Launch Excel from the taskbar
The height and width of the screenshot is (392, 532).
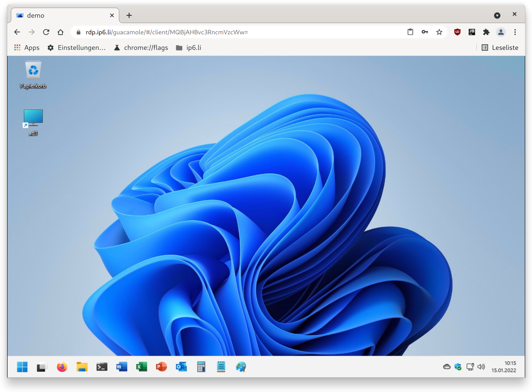click(142, 367)
